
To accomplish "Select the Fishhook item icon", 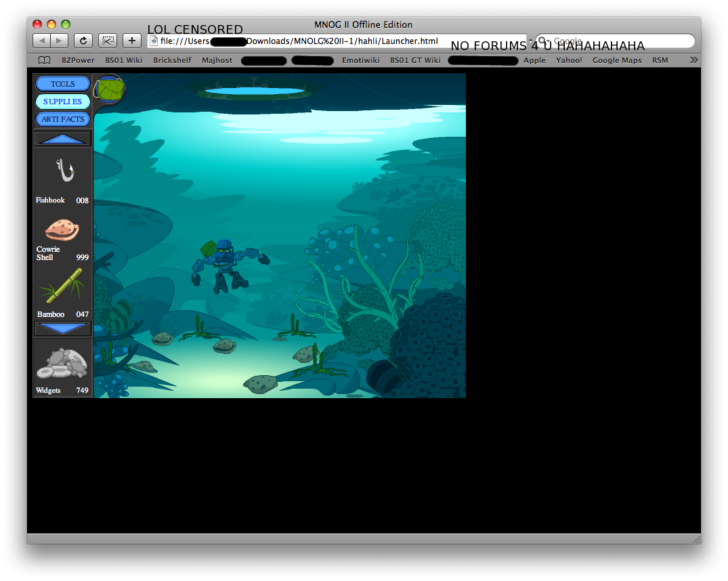I will [65, 171].
